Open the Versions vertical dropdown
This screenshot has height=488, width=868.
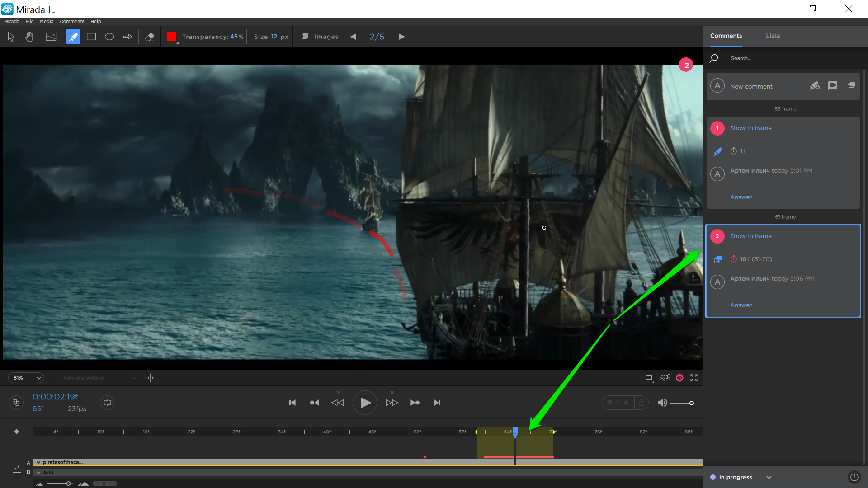point(98,378)
